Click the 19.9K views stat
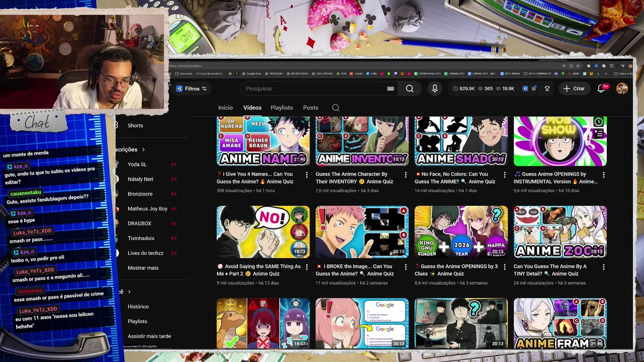Screen dimensions: 644x362 pyautogui.click(x=505, y=88)
